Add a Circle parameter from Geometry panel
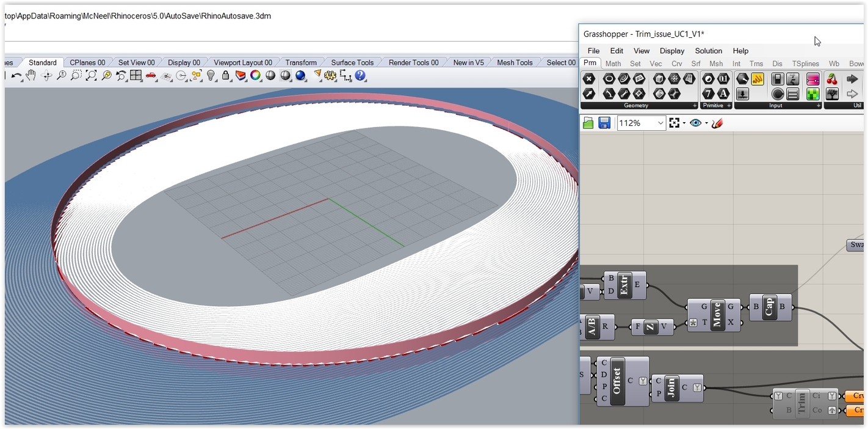The width and height of the screenshot is (868, 429). point(609,79)
